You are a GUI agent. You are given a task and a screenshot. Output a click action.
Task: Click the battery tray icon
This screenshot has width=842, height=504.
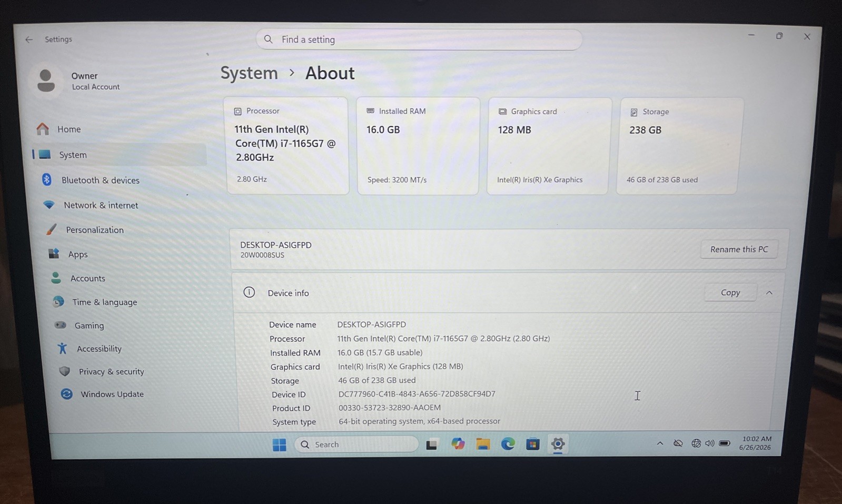click(x=725, y=443)
